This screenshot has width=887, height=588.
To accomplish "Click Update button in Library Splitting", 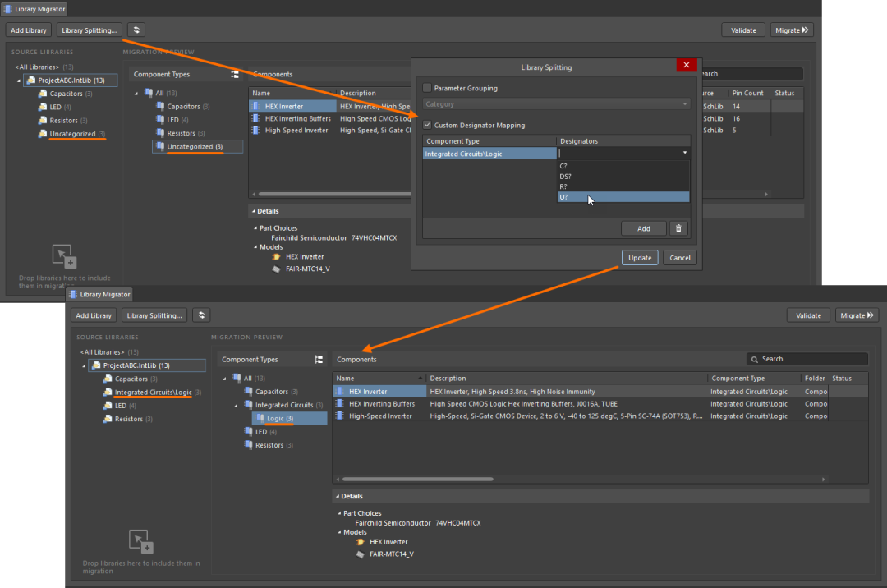I will (640, 258).
